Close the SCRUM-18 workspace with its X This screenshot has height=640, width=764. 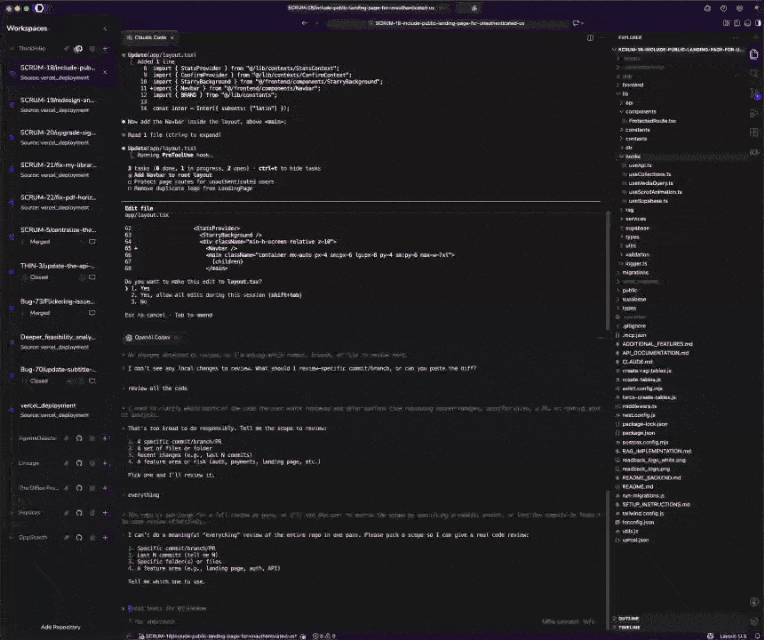pos(105,72)
